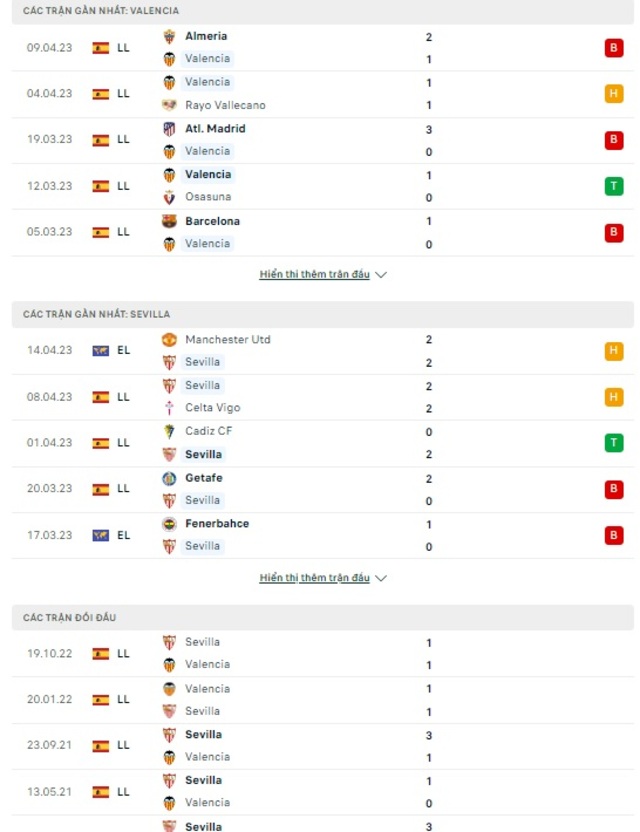Image resolution: width=640 pixels, height=832 pixels.
Task: Open the Sevilla section 'Hiển thị thêm trận đấu' link
Action: [314, 577]
